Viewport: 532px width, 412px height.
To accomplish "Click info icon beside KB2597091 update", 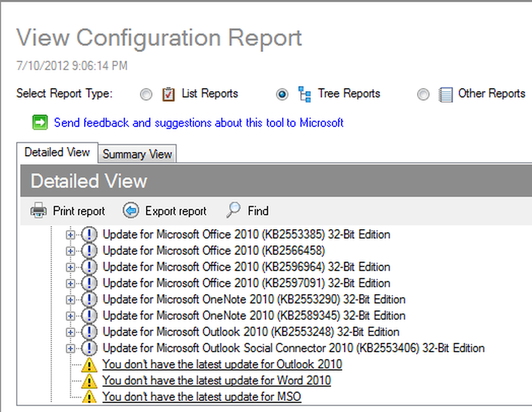I will click(x=89, y=283).
